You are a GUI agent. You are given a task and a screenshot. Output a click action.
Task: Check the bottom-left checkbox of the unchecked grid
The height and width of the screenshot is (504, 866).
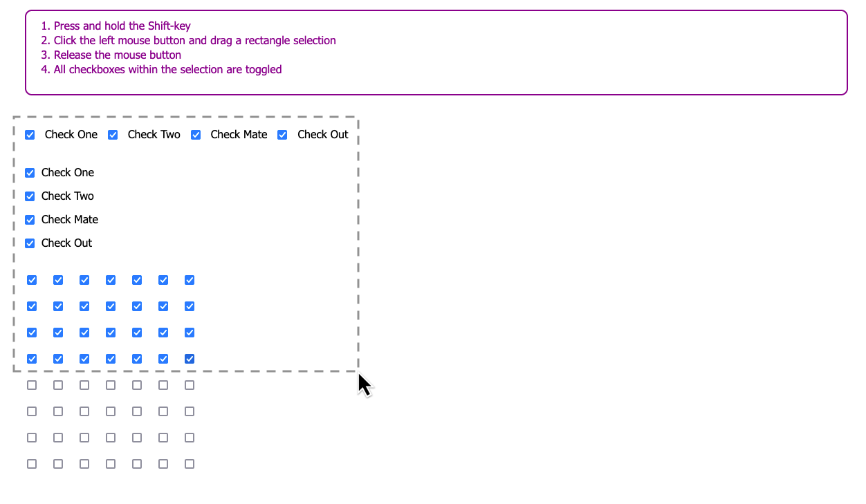(32, 464)
